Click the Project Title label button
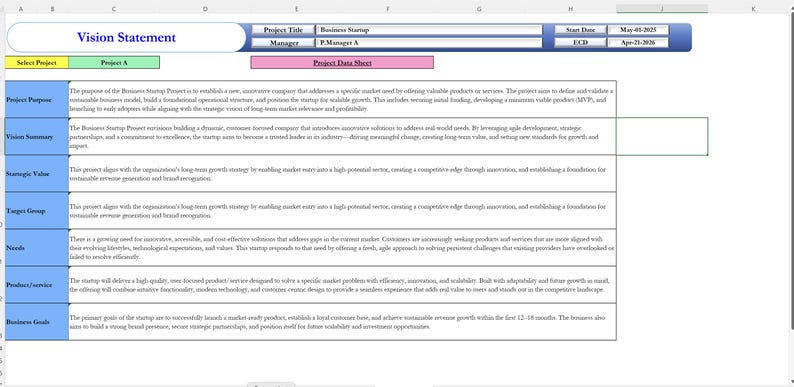The height and width of the screenshot is (387, 794). coord(283,30)
